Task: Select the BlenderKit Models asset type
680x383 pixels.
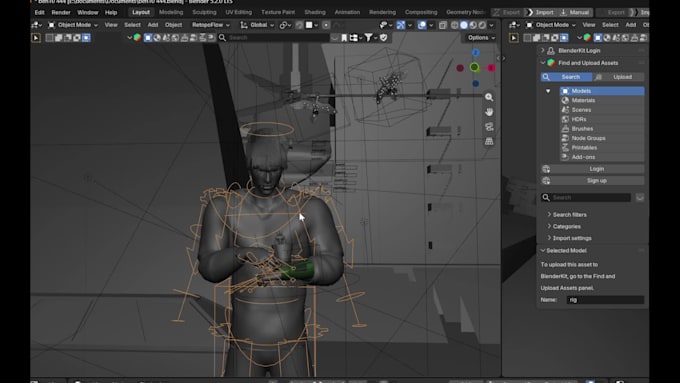Action: tap(602, 91)
